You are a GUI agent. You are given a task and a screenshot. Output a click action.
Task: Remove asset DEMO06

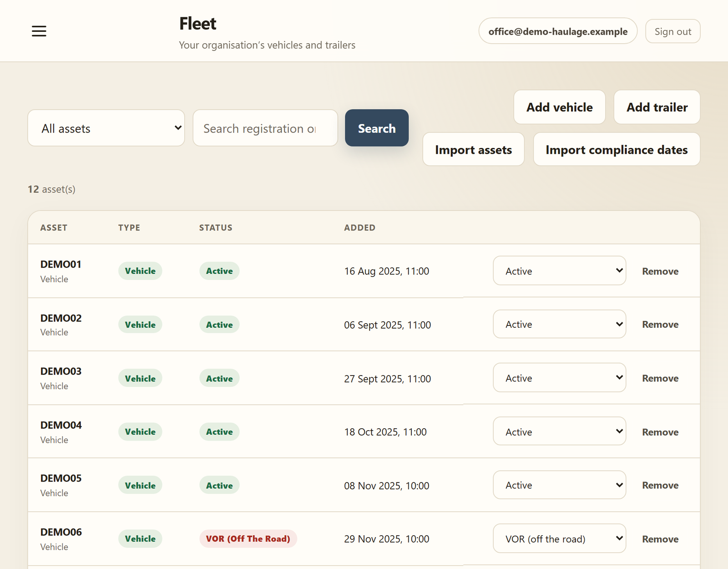pyautogui.click(x=660, y=539)
